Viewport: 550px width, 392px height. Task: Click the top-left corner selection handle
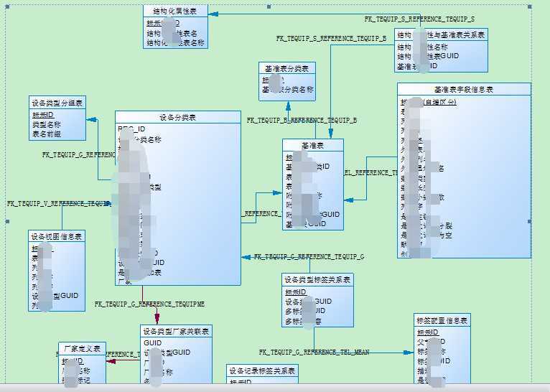coord(7,6)
